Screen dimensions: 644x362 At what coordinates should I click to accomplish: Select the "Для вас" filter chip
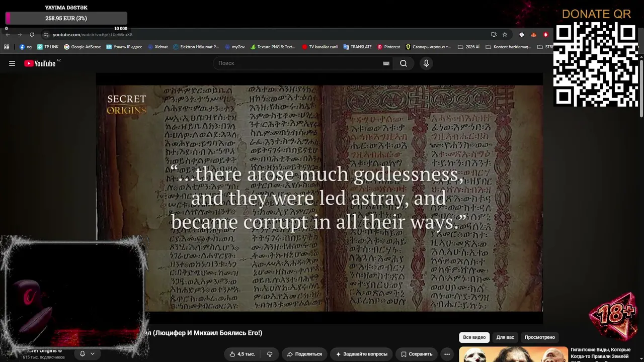click(x=505, y=337)
